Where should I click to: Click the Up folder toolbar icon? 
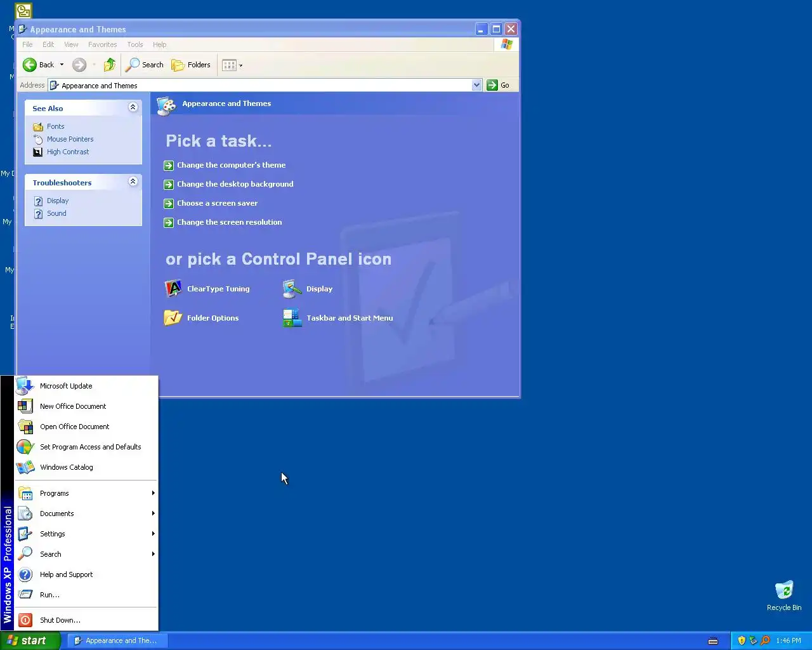(x=110, y=65)
